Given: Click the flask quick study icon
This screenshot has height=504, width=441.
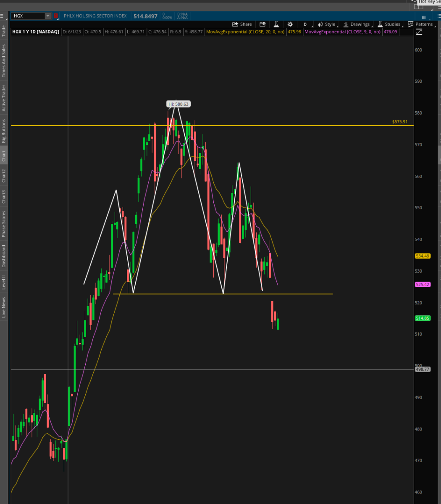Looking at the screenshot, I should [x=276, y=24].
